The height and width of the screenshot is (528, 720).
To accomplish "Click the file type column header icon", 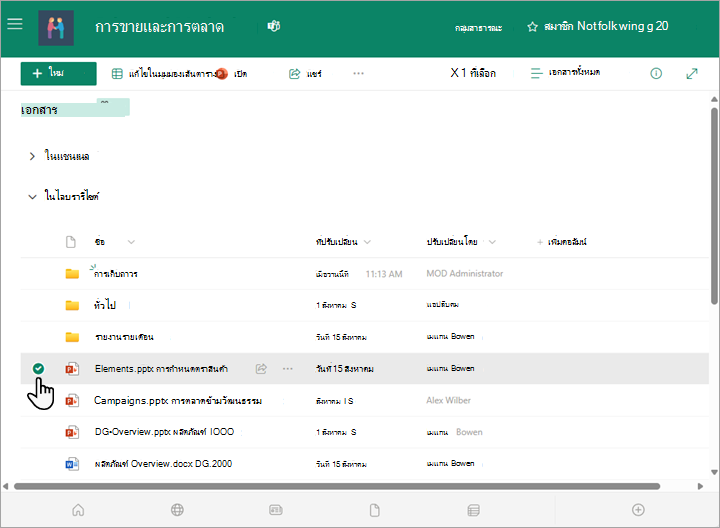I will click(x=71, y=242).
